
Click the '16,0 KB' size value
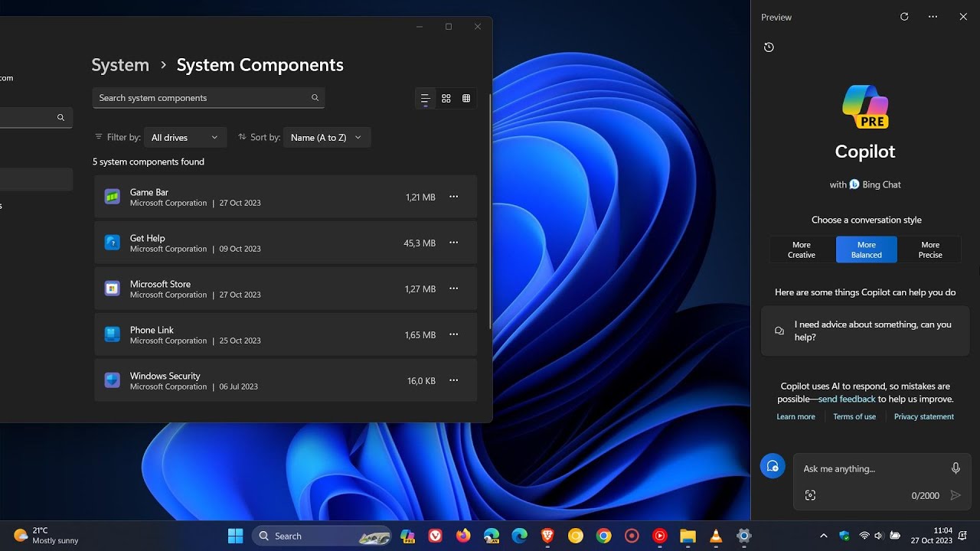(421, 380)
